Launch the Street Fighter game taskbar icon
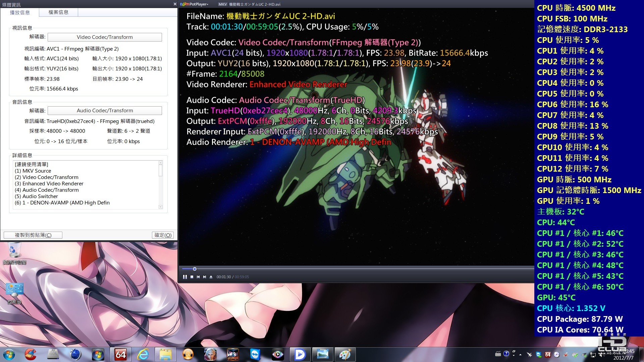Viewport: 644px width, 362px height. (233, 355)
